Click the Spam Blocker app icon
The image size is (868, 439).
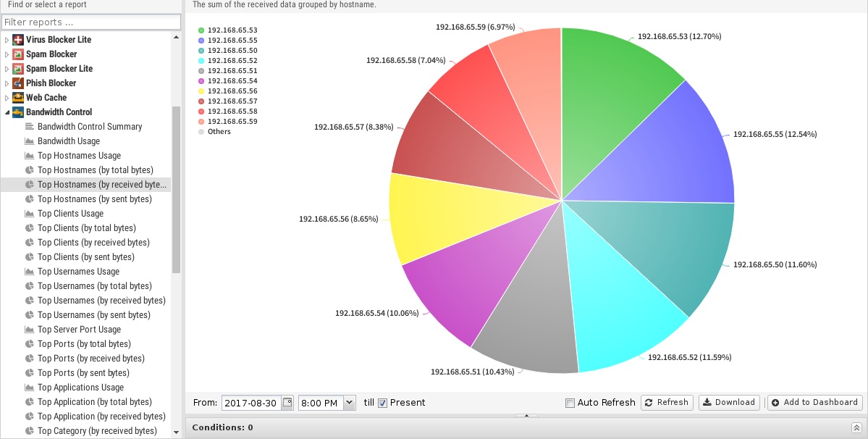(18, 54)
